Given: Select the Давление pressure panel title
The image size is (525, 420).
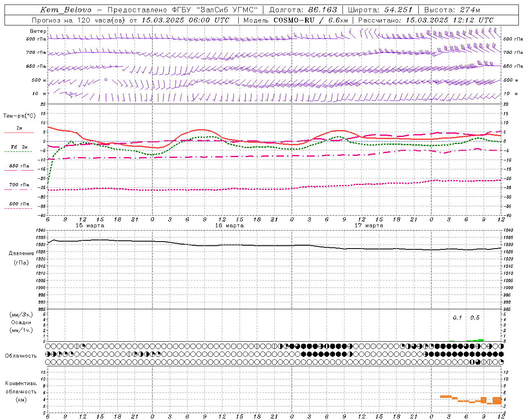Looking at the screenshot, I should tap(21, 253).
